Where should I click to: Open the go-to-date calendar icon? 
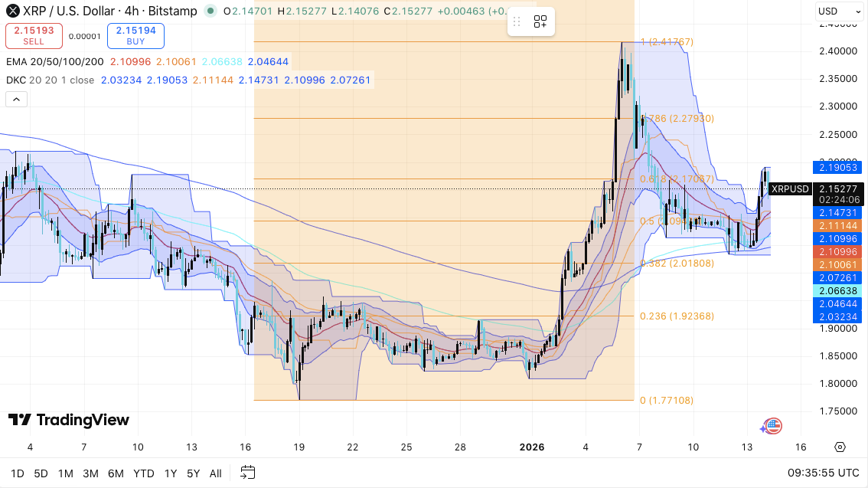pos(247,473)
